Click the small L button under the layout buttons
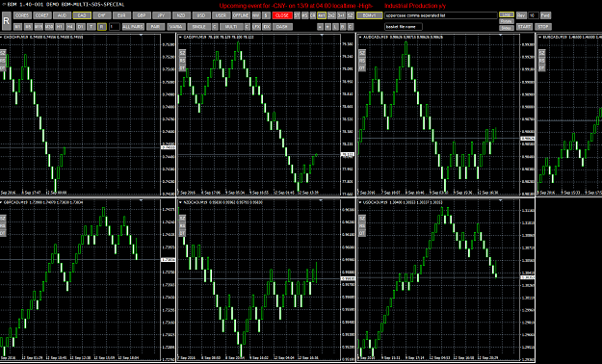The image size is (602, 364). 335,27
